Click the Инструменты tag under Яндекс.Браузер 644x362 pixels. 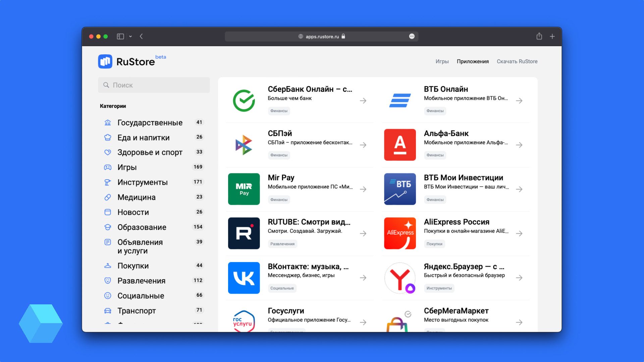[439, 288]
